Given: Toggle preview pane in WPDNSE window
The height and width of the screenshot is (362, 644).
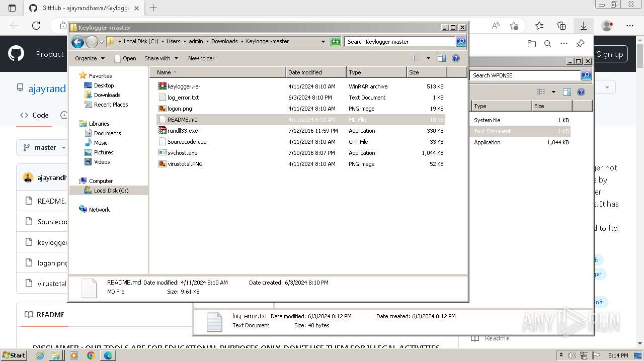Looking at the screenshot, I should (567, 92).
